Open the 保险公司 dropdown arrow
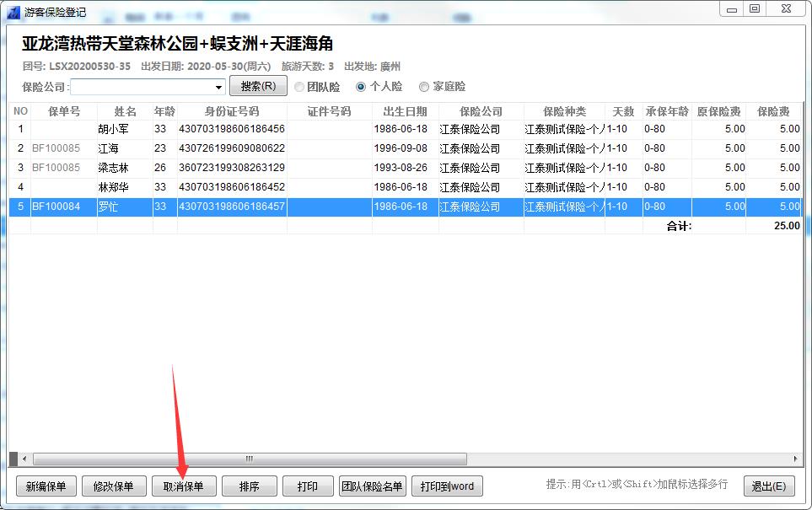 219,87
